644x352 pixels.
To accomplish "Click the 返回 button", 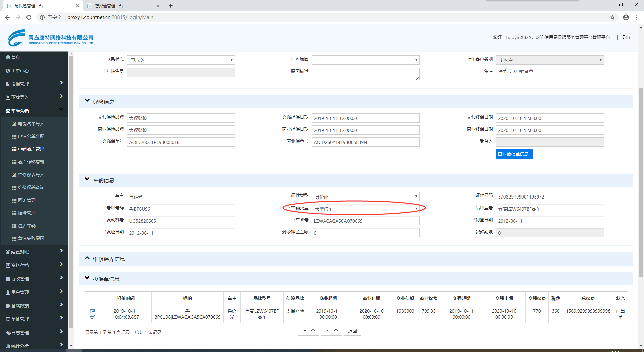I will (352, 331).
